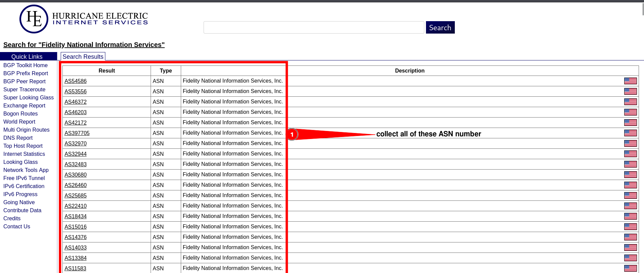Click the US flag in AS32970 row
Image resolution: width=644 pixels, height=273 pixels.
[x=630, y=143]
